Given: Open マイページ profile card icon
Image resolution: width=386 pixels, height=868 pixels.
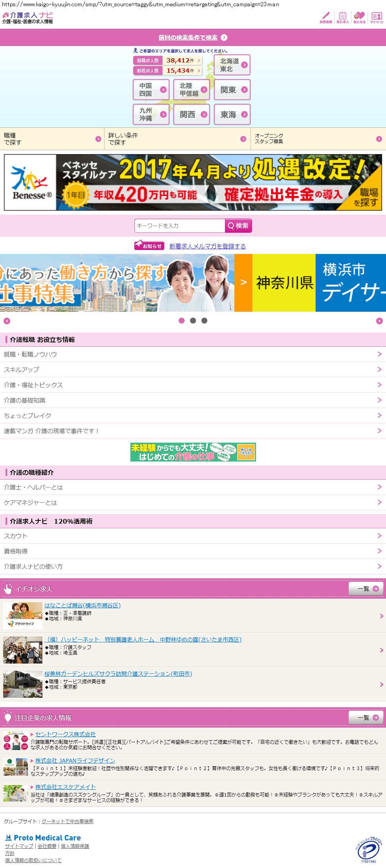Looking at the screenshot, I should point(377,17).
